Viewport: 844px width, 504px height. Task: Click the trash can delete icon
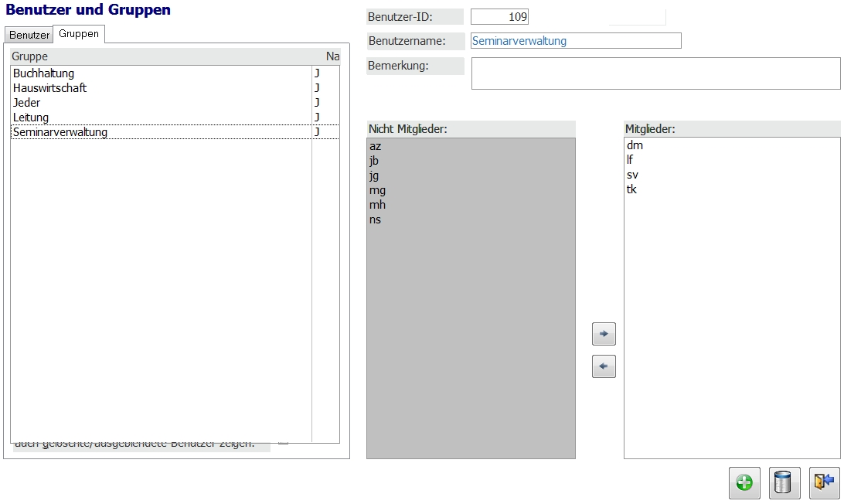(784, 483)
